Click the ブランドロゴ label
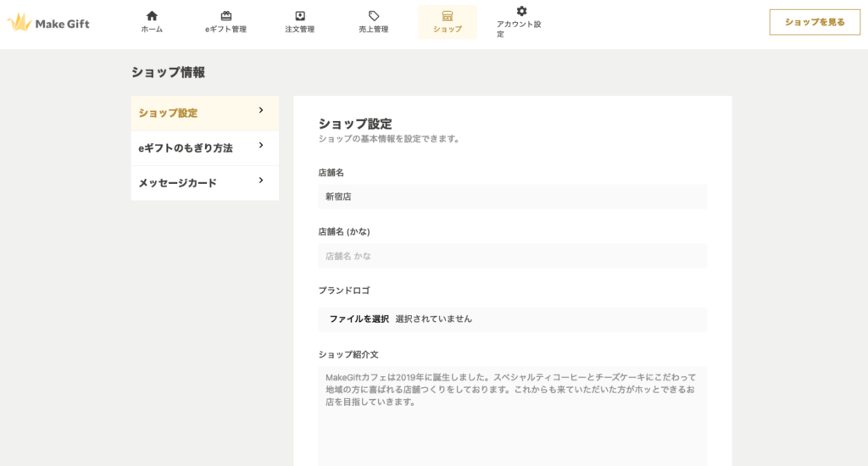 click(344, 291)
